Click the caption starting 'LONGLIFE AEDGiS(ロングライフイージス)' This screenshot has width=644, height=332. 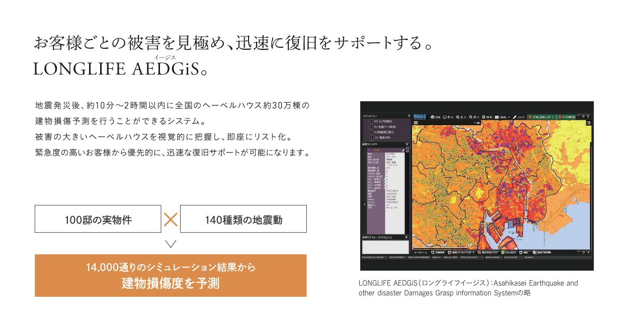(468, 288)
